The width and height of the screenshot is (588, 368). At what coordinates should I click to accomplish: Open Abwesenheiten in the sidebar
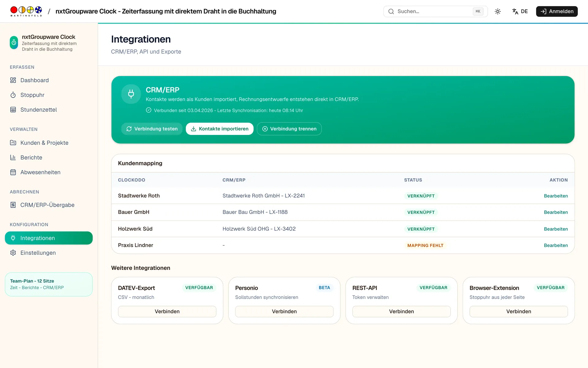(49, 172)
